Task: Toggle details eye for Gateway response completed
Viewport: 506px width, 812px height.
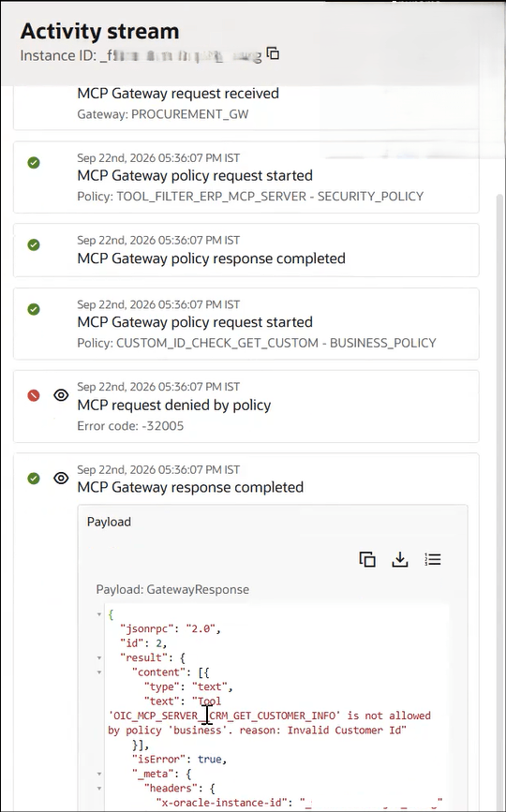Action: point(61,478)
